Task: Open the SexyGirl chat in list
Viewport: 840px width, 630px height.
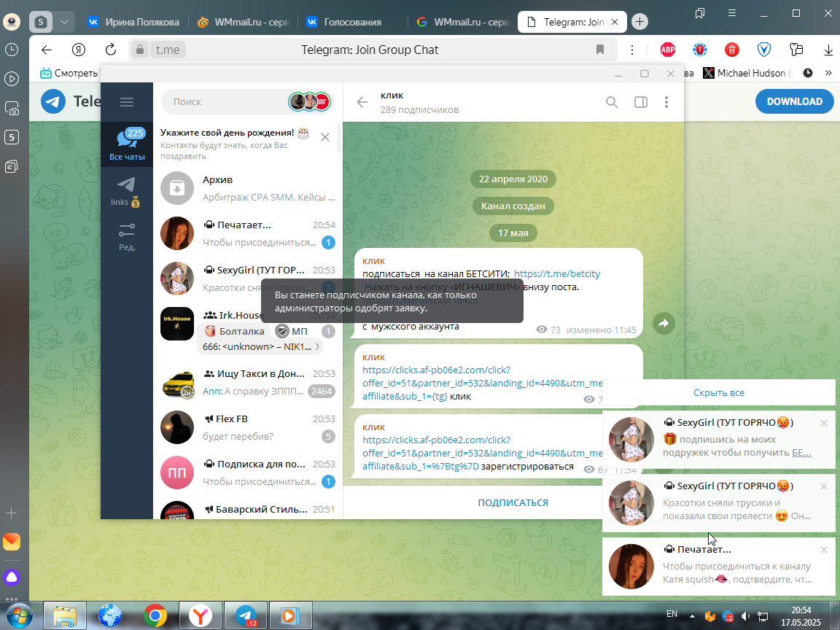Action: (x=247, y=279)
